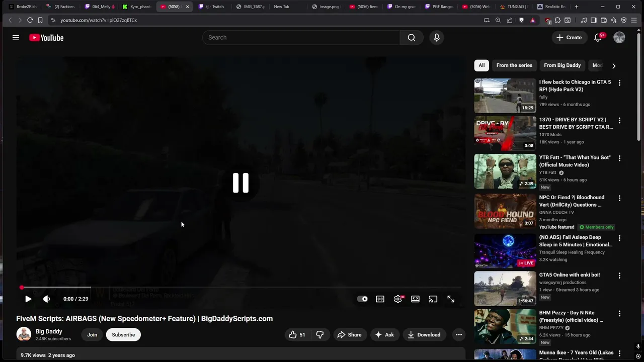This screenshot has height=362, width=644.
Task: Bookmark this page
Action: point(40,20)
